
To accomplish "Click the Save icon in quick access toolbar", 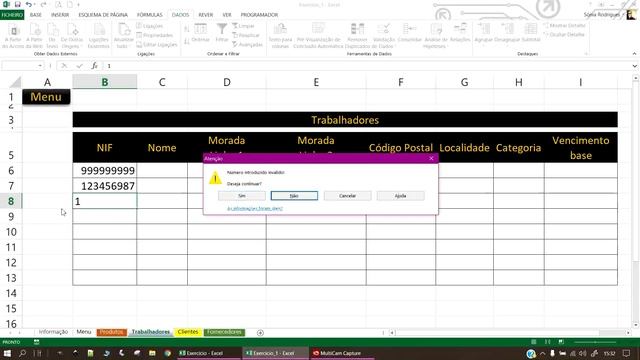I will (x=18, y=4).
